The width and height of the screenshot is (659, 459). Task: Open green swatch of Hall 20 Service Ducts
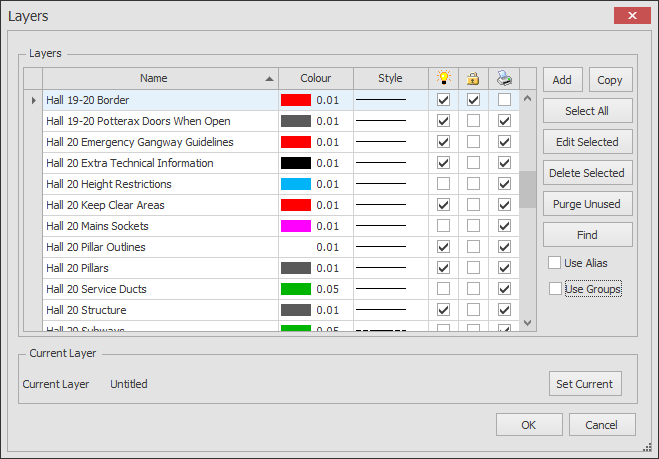coord(296,289)
